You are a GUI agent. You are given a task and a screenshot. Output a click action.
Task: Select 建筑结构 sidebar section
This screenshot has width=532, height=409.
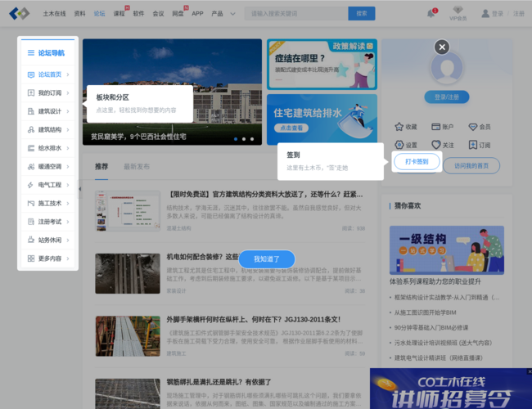[47, 129]
